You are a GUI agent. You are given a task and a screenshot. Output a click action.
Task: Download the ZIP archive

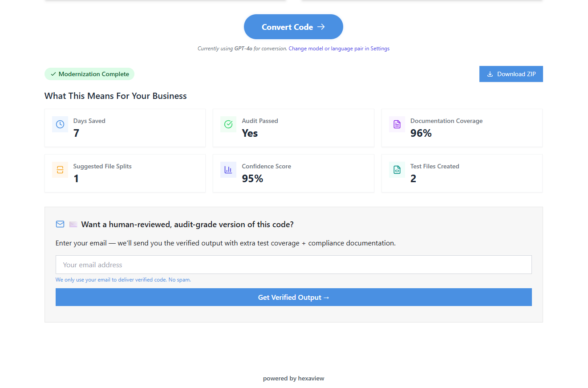click(x=511, y=74)
